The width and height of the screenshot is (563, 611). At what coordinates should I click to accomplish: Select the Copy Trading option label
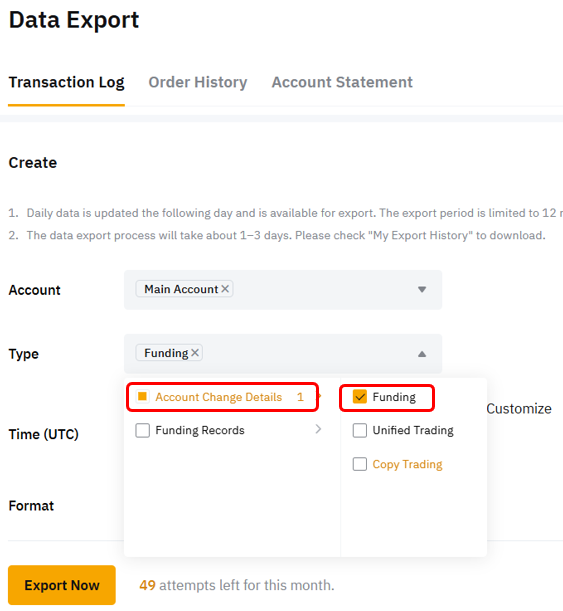407,464
